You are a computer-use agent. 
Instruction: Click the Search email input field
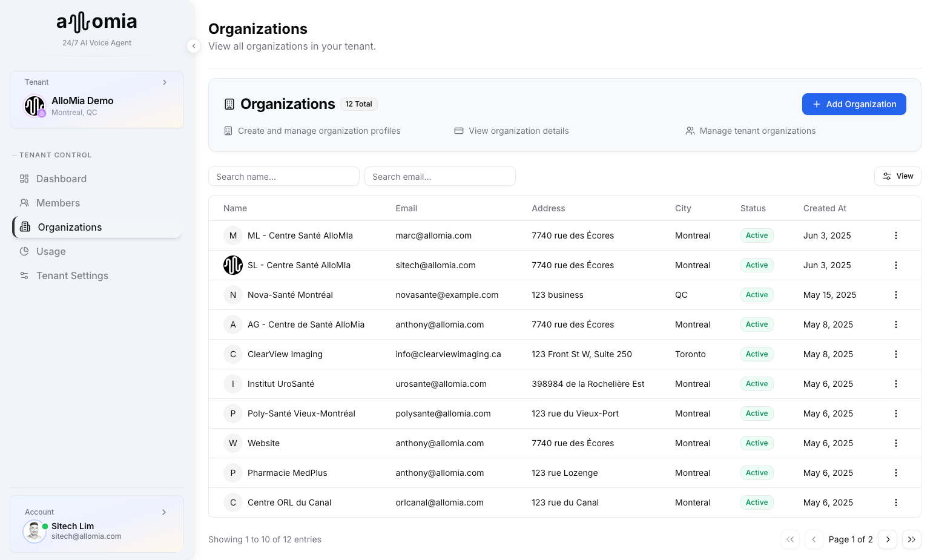pos(440,176)
